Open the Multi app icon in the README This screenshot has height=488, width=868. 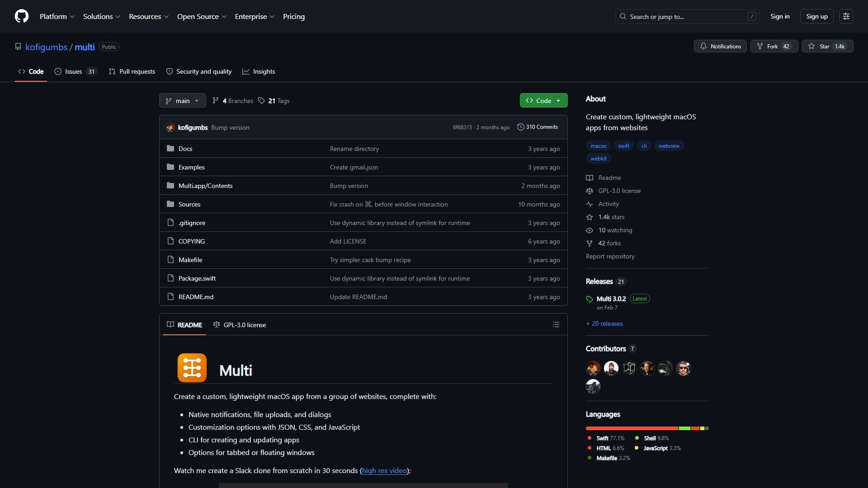pos(192,368)
